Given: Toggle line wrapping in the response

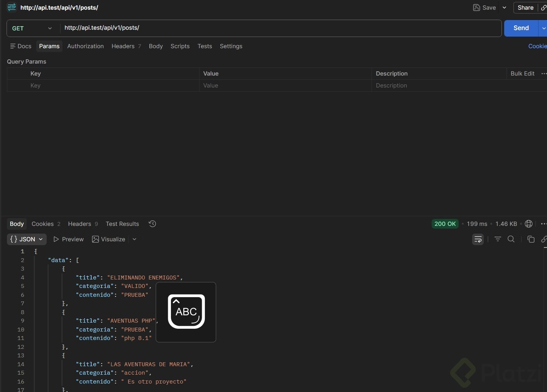Looking at the screenshot, I should [x=478, y=239].
